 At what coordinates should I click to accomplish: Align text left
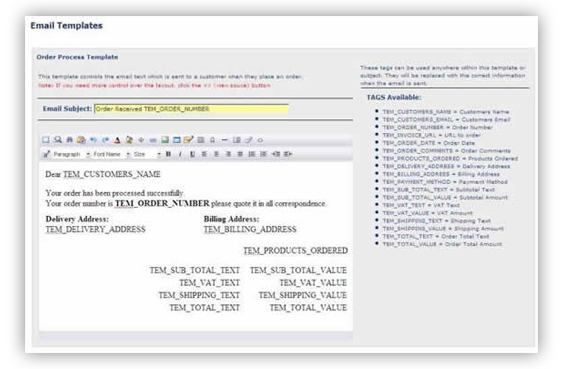click(204, 154)
